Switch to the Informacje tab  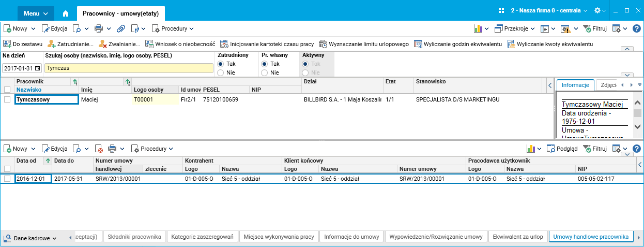click(x=575, y=85)
